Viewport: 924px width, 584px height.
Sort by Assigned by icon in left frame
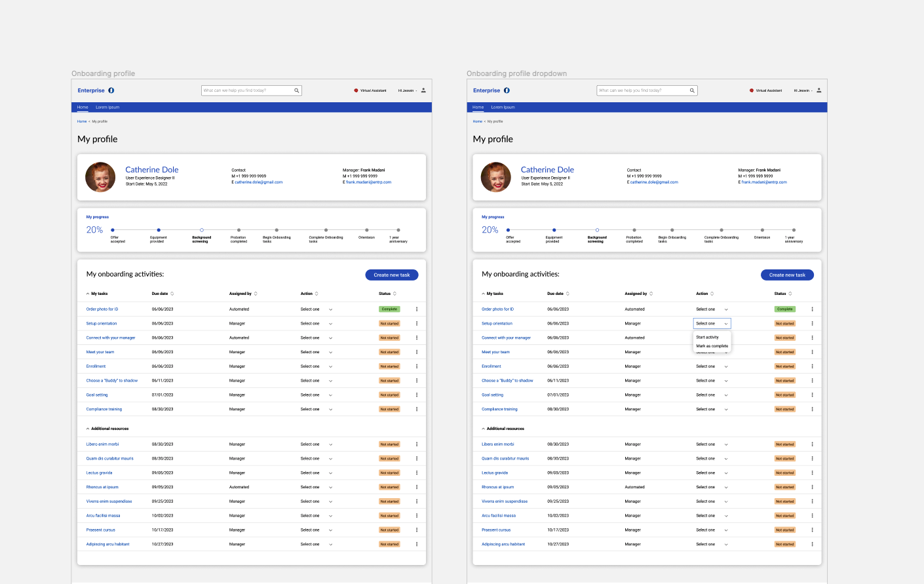[x=256, y=294]
